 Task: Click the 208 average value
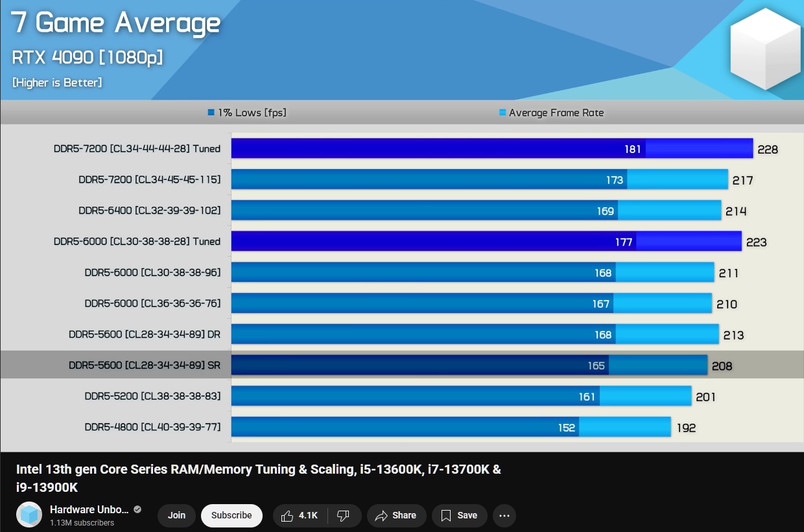(722, 366)
